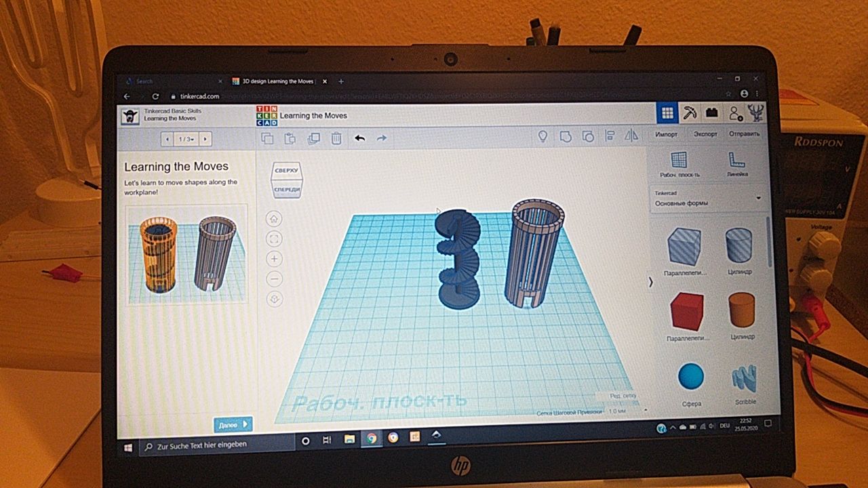The image size is (868, 488).
Task: Select the cylindrical cage tower object
Action: [535, 253]
